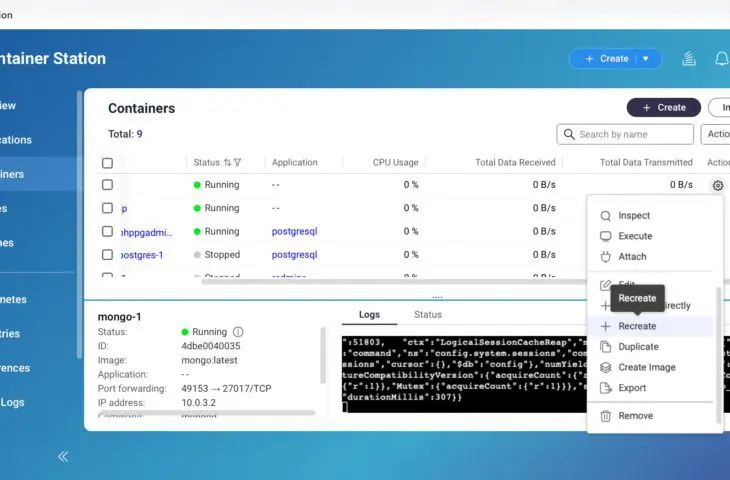Click the details pane horizontal scrollbar
Screen dimensions: 730x480
click(207, 412)
